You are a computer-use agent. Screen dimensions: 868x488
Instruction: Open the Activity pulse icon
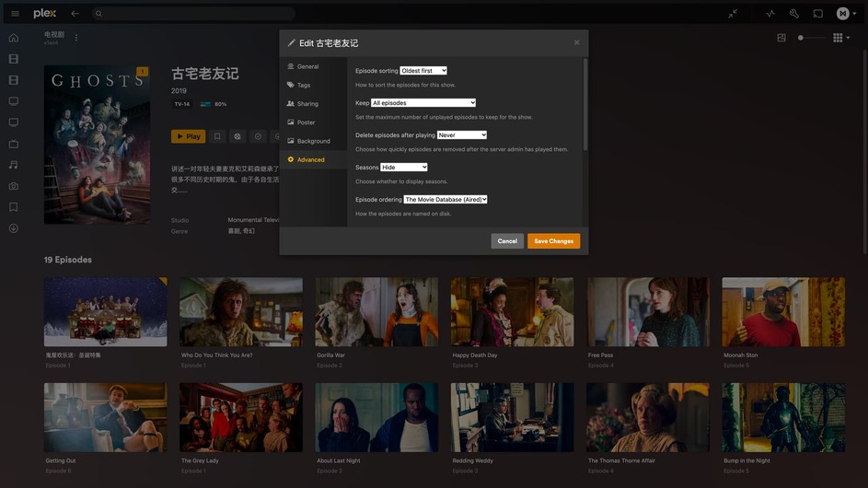coord(770,14)
